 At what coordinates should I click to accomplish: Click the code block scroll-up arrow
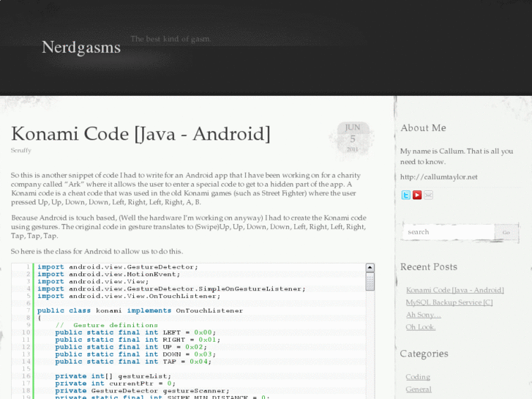370,268
